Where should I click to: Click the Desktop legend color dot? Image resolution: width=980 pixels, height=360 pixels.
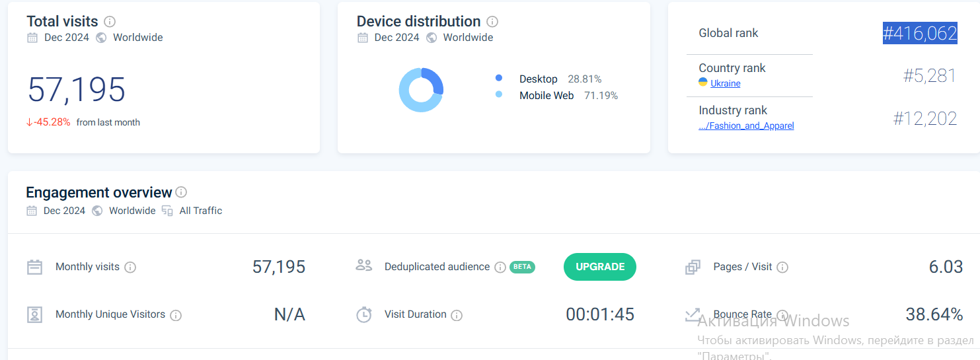[x=499, y=78]
